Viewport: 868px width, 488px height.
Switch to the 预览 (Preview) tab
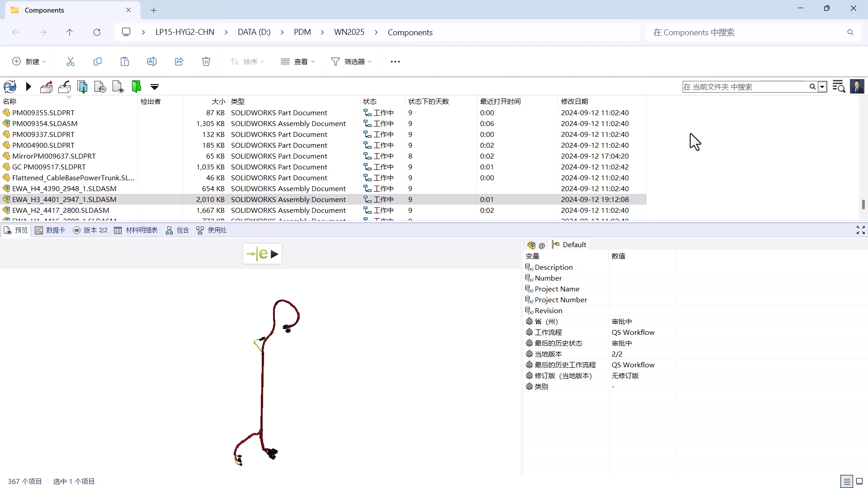click(16, 230)
